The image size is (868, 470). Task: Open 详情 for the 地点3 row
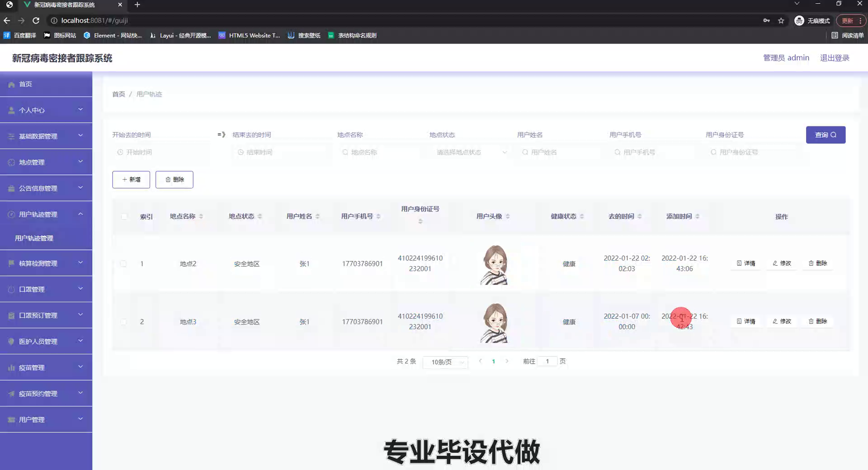point(746,321)
